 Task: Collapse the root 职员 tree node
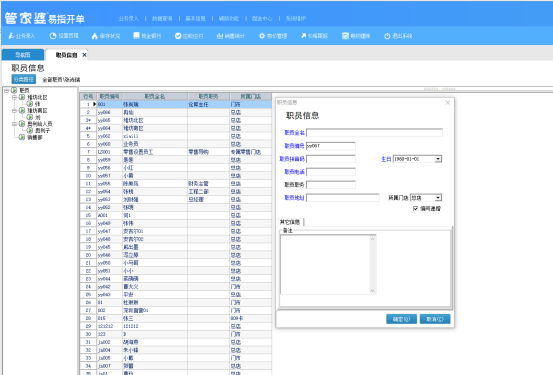pyautogui.click(x=6, y=91)
